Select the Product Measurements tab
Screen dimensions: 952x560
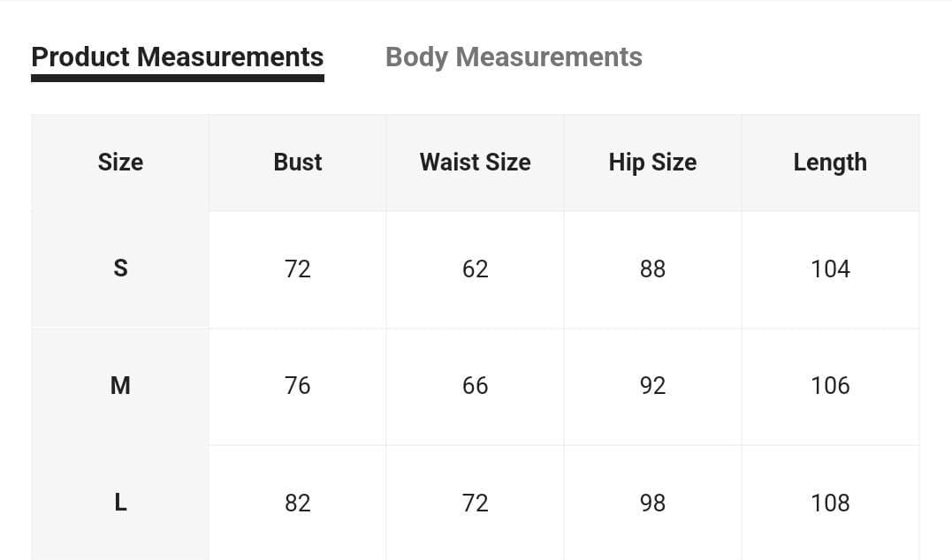[178, 57]
